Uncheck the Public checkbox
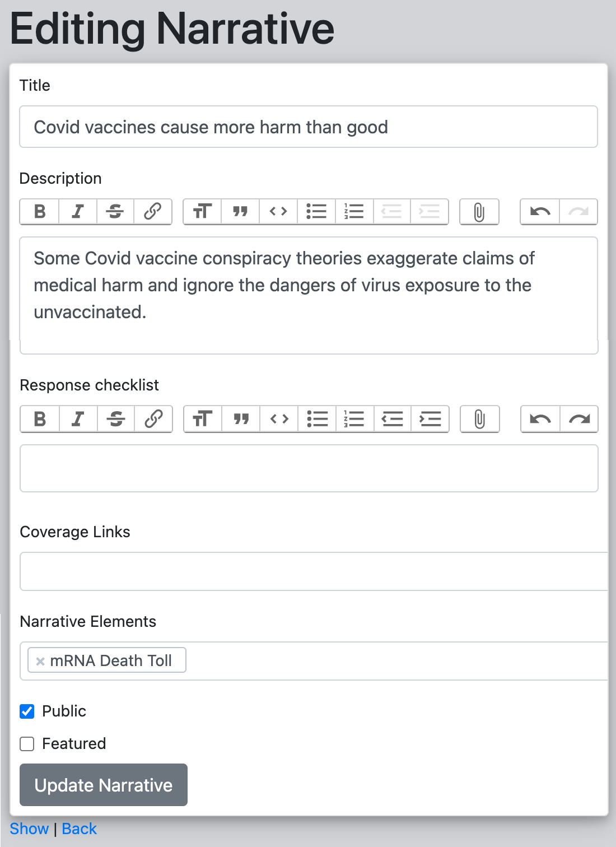This screenshot has width=616, height=847. coord(27,711)
